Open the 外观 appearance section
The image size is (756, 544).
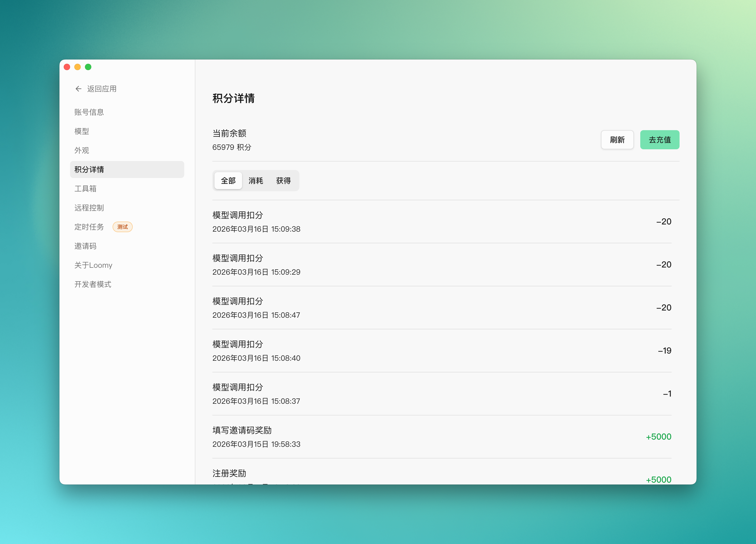82,150
